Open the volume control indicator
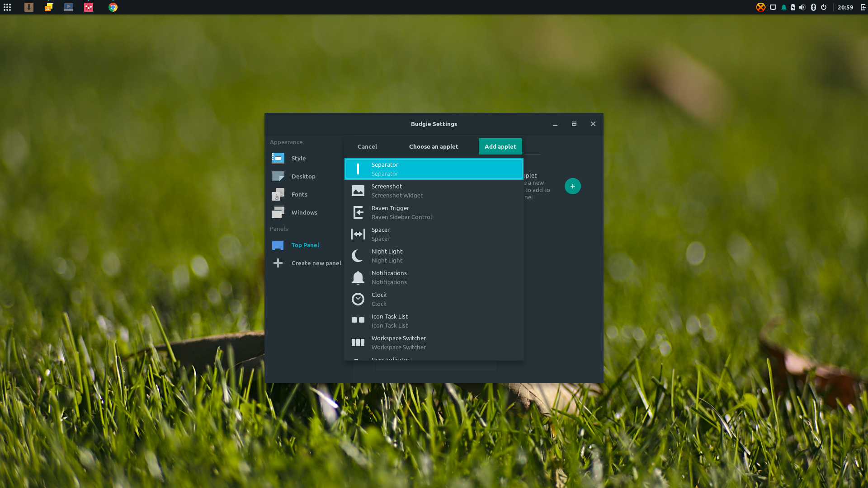The height and width of the screenshot is (488, 868). click(x=802, y=7)
